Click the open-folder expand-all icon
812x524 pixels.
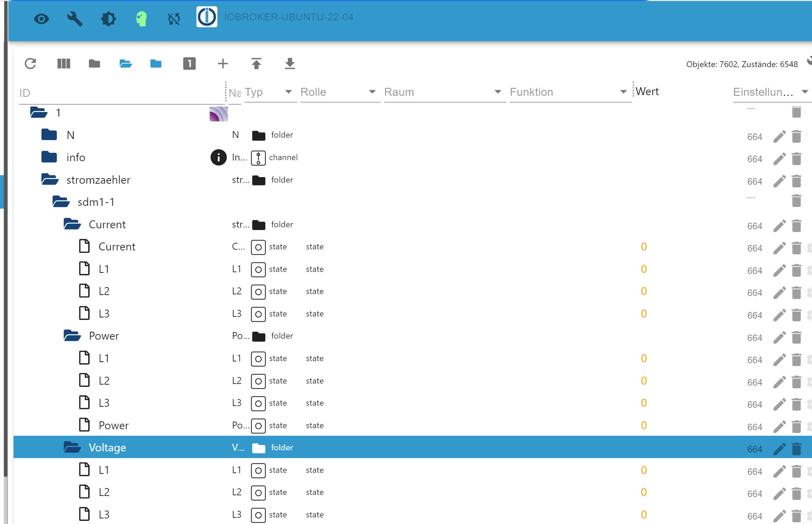[x=126, y=64]
